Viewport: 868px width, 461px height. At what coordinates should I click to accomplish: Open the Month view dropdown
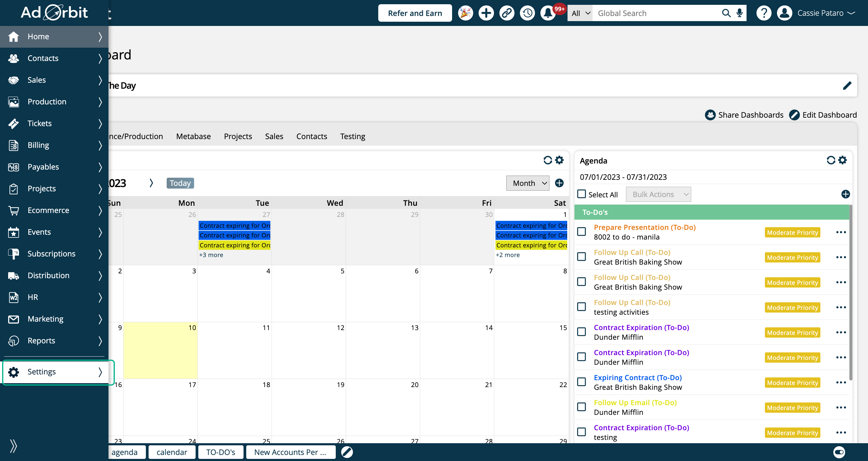(527, 183)
